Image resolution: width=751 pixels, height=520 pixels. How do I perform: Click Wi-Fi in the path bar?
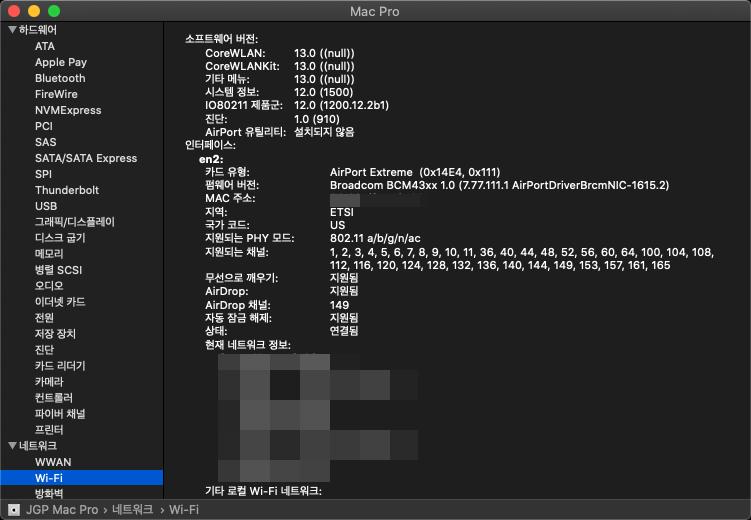(x=184, y=510)
